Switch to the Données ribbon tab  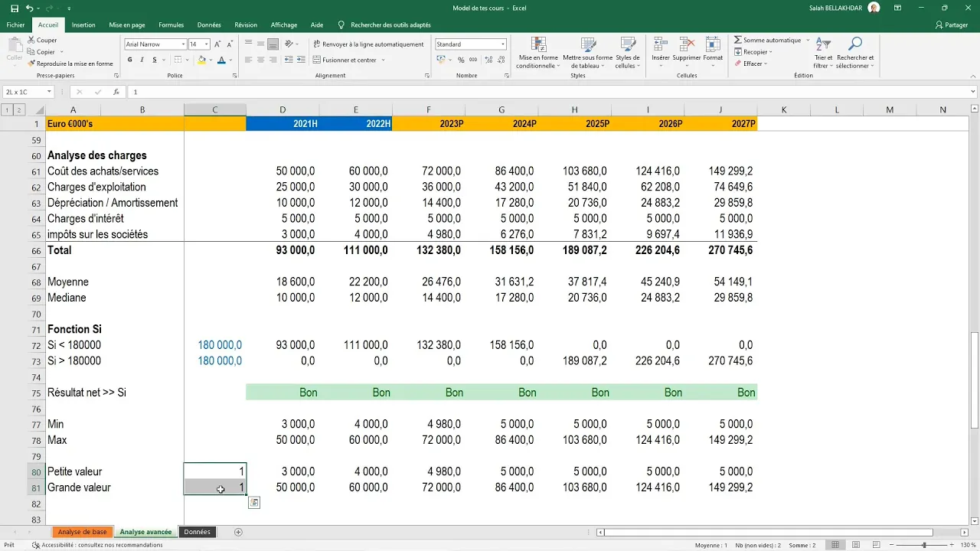(209, 24)
